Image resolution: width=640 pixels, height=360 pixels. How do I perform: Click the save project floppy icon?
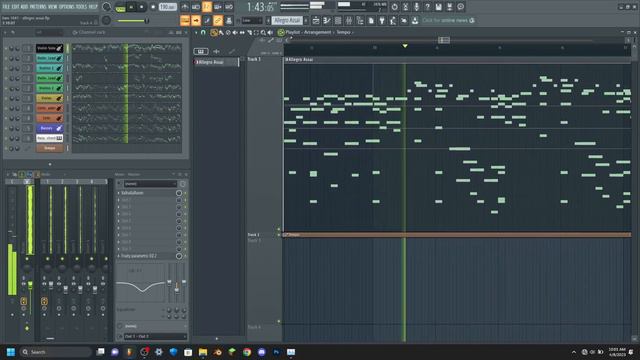click(438, 7)
